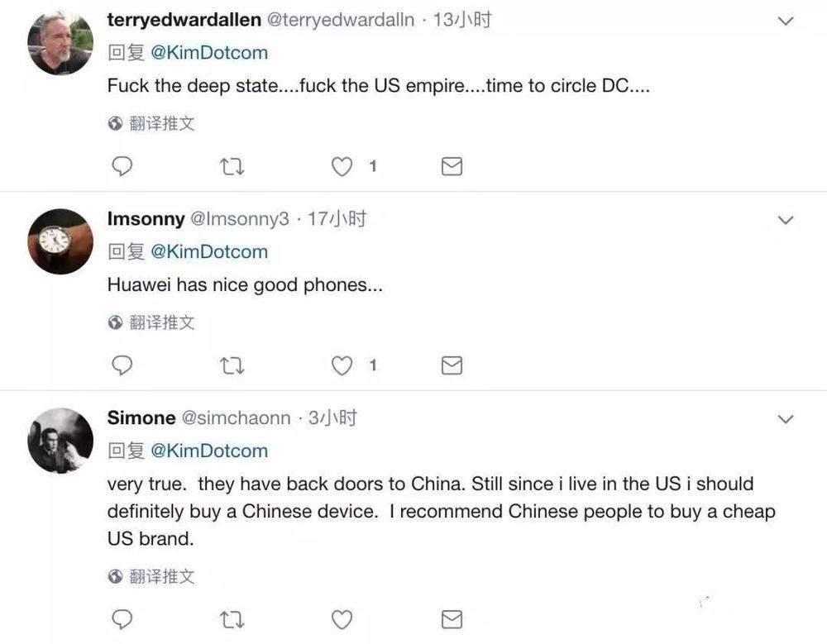
Task: Open options chevron on Simone's tweet
Action: pos(786,419)
